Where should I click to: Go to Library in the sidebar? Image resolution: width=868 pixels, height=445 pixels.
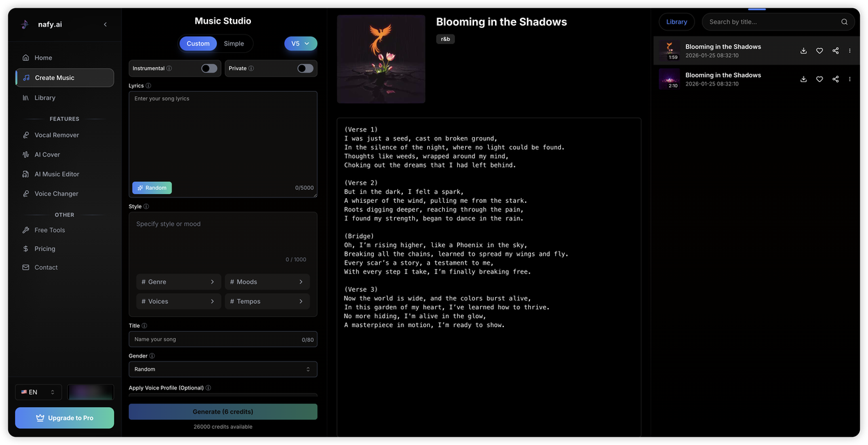45,98
